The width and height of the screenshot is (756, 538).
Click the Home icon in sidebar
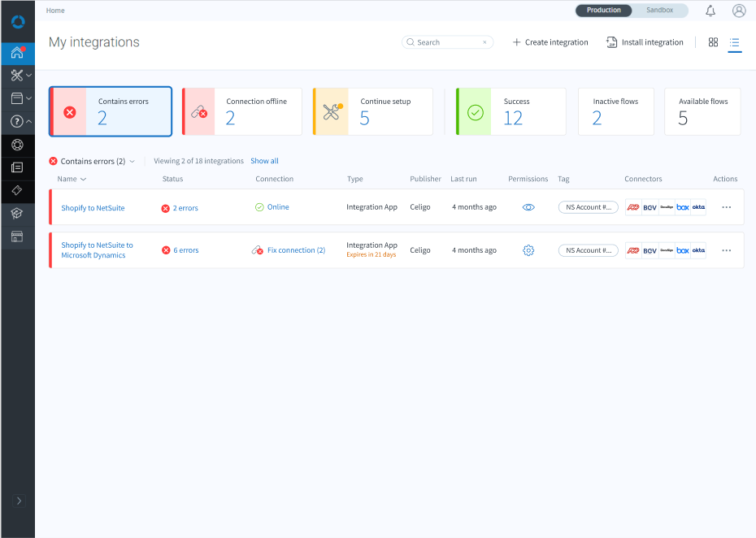pyautogui.click(x=17, y=53)
